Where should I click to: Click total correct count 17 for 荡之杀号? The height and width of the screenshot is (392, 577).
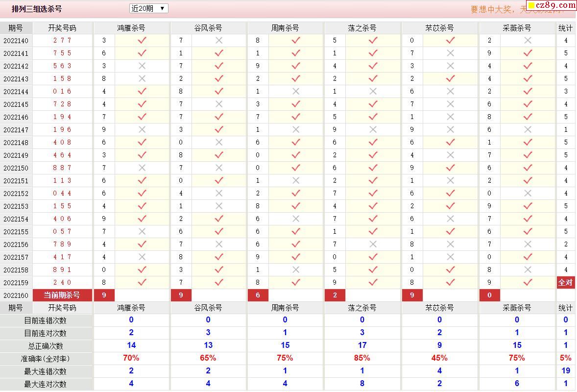tap(362, 345)
